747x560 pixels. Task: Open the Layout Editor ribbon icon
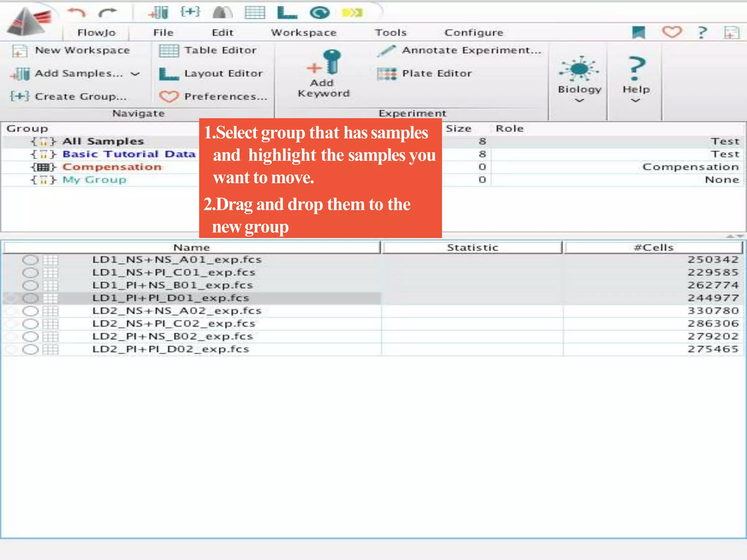point(169,74)
